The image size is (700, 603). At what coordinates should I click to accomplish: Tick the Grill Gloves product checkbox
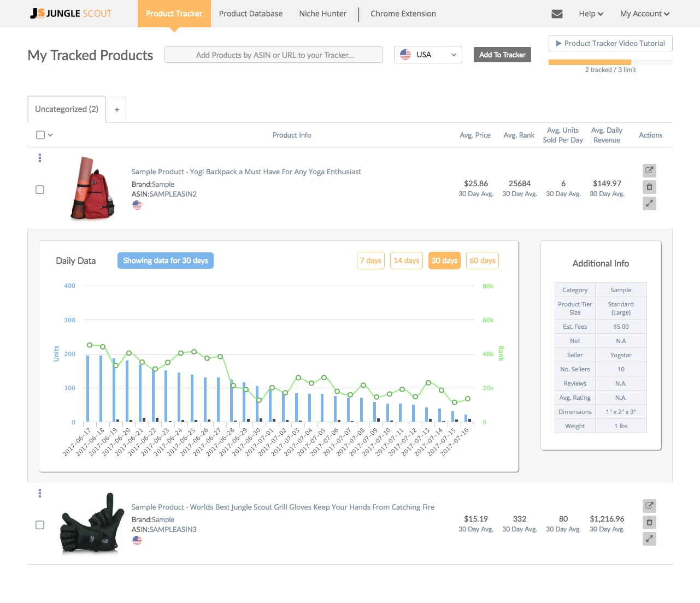click(x=40, y=525)
